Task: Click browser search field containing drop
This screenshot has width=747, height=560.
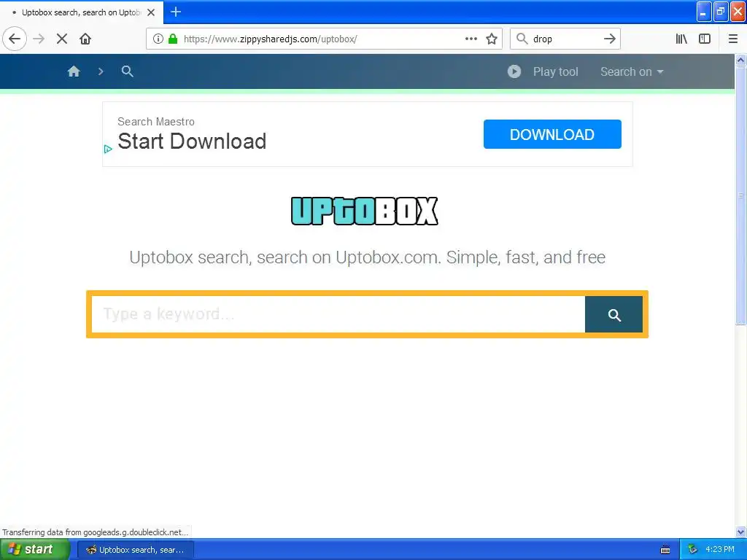Action: (565, 39)
